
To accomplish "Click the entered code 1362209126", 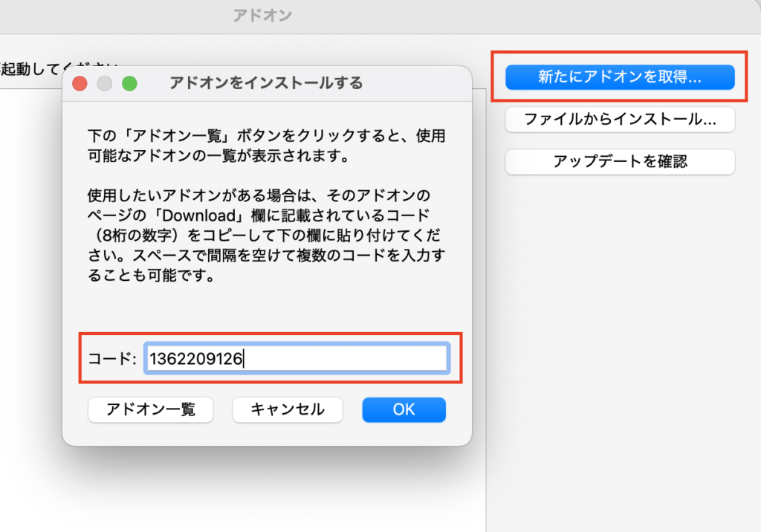I will (x=195, y=359).
